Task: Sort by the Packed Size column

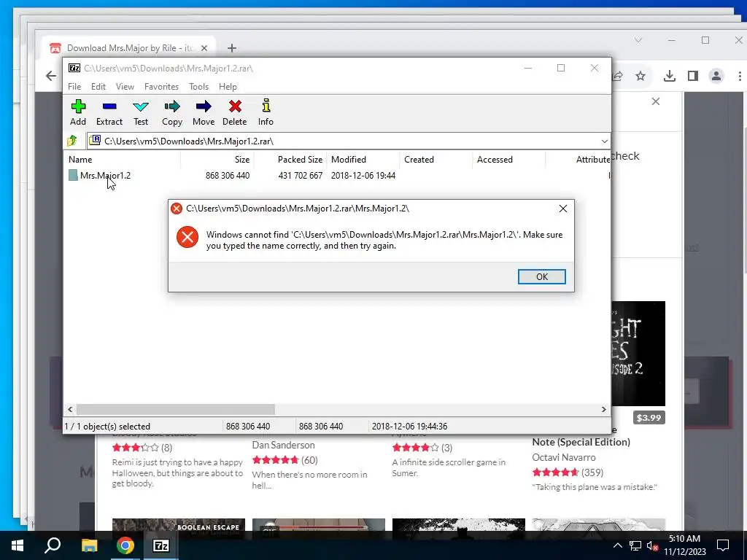Action: (x=290, y=160)
